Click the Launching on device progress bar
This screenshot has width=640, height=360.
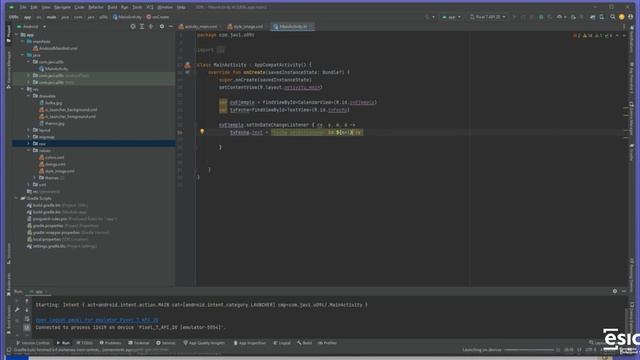point(529,350)
